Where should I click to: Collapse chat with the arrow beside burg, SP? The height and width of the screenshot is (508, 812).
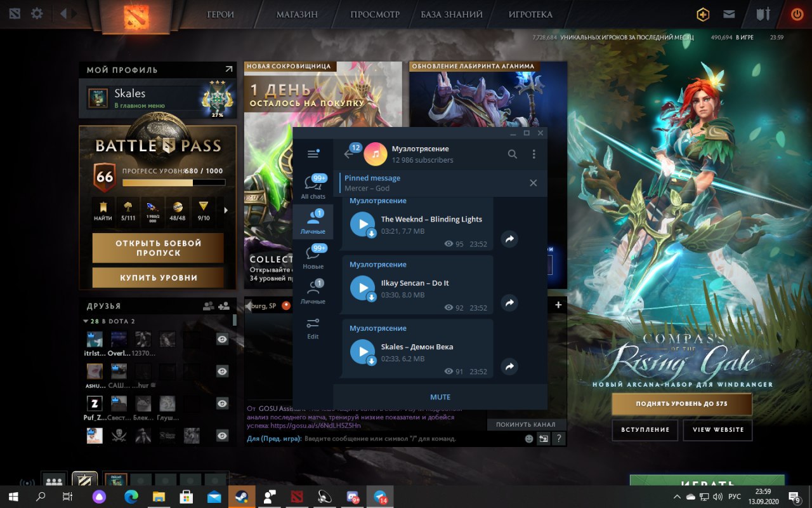(x=248, y=305)
